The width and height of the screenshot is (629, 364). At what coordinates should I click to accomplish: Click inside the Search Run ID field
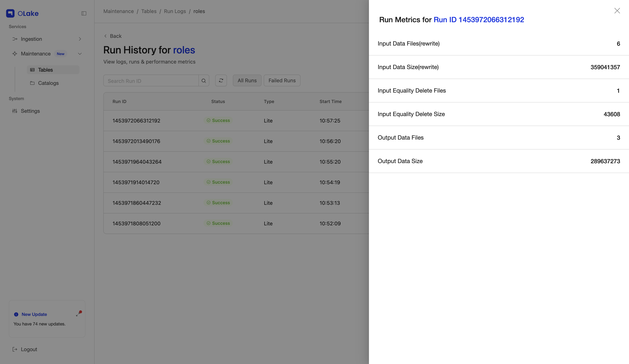click(x=150, y=80)
